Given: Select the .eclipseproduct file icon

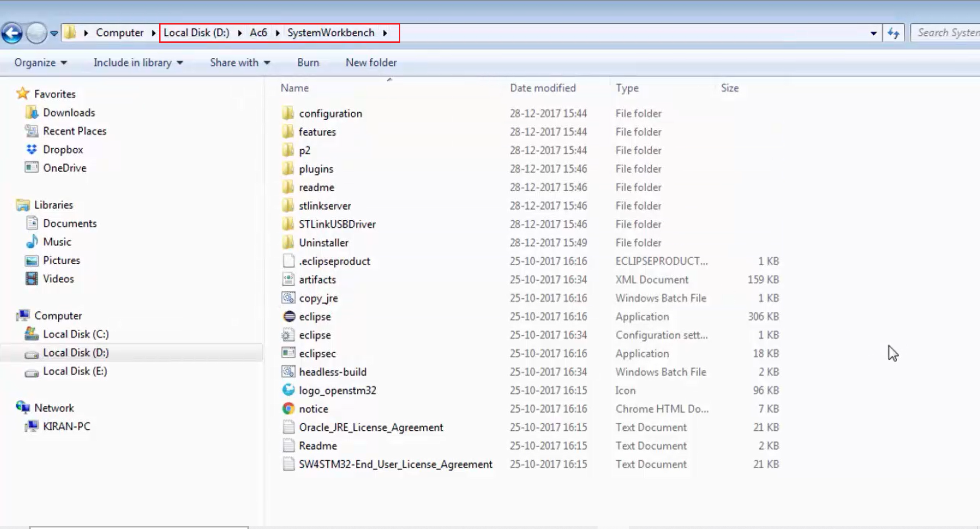Looking at the screenshot, I should click(288, 261).
